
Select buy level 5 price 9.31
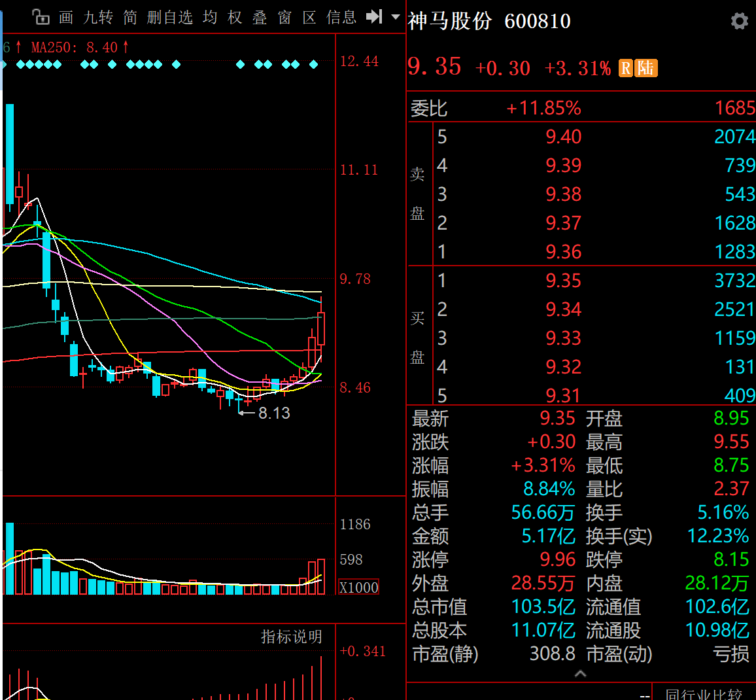(564, 396)
